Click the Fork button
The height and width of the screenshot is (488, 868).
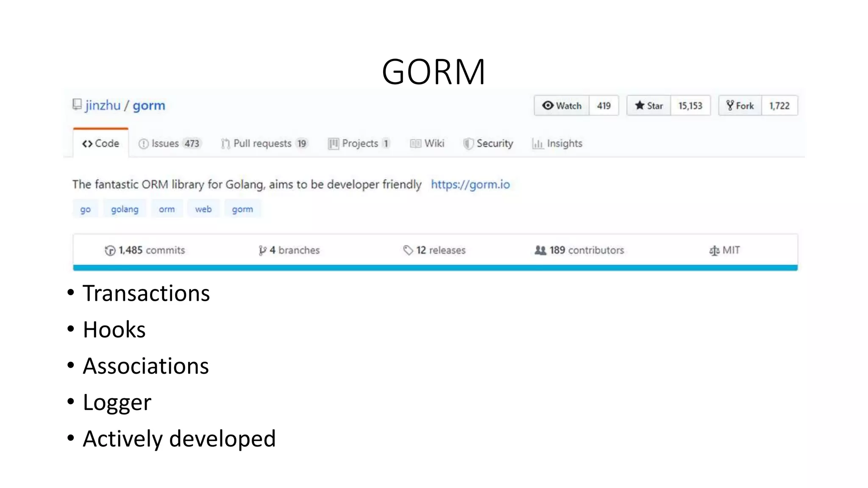coord(740,105)
